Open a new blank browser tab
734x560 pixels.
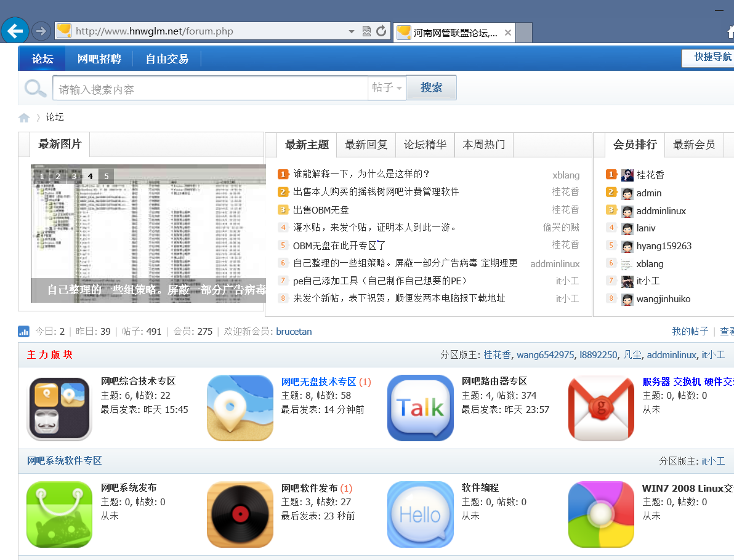click(524, 33)
